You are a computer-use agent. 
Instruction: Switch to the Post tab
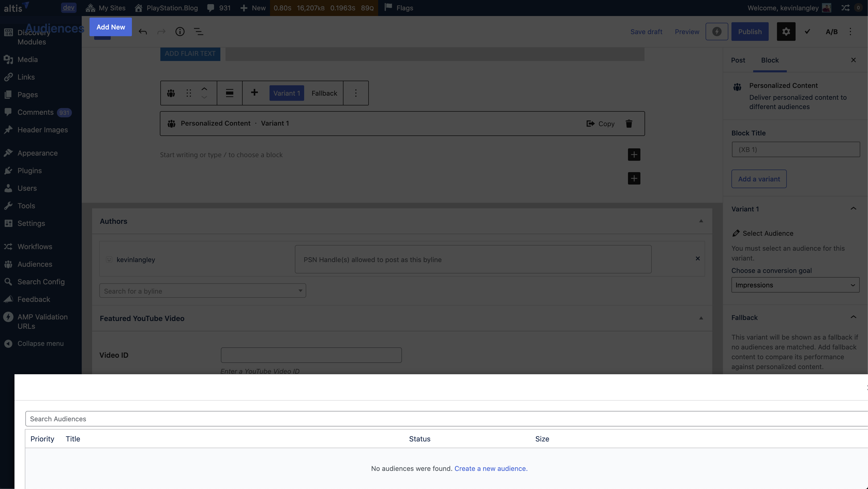738,60
